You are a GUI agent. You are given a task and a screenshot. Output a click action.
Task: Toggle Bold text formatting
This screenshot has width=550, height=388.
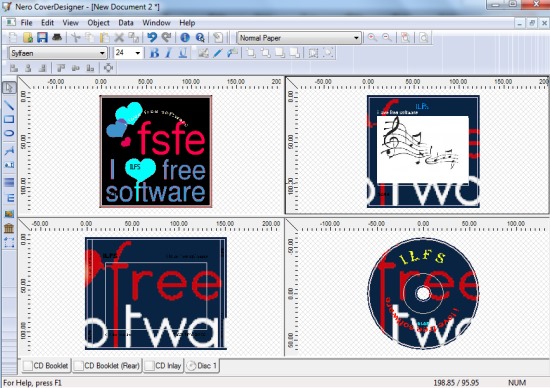[x=154, y=53]
